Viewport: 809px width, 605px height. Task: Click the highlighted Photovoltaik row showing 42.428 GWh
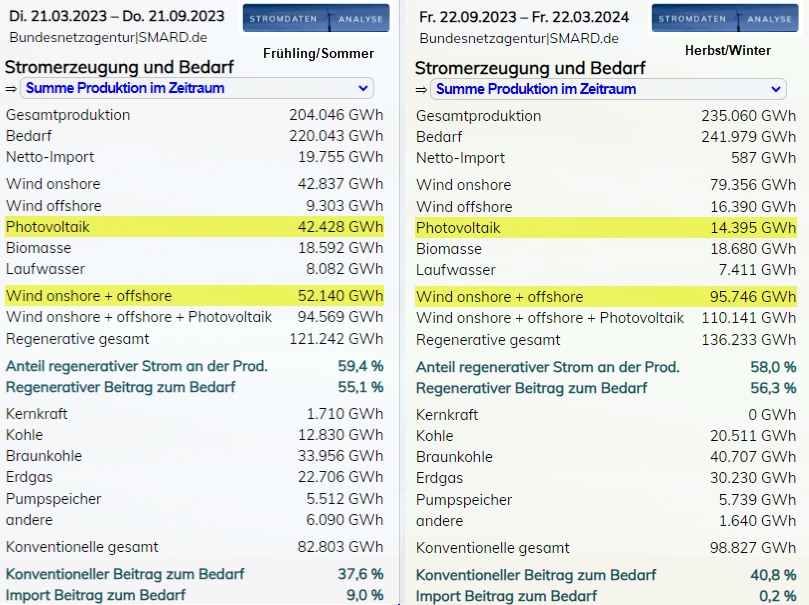(x=195, y=227)
